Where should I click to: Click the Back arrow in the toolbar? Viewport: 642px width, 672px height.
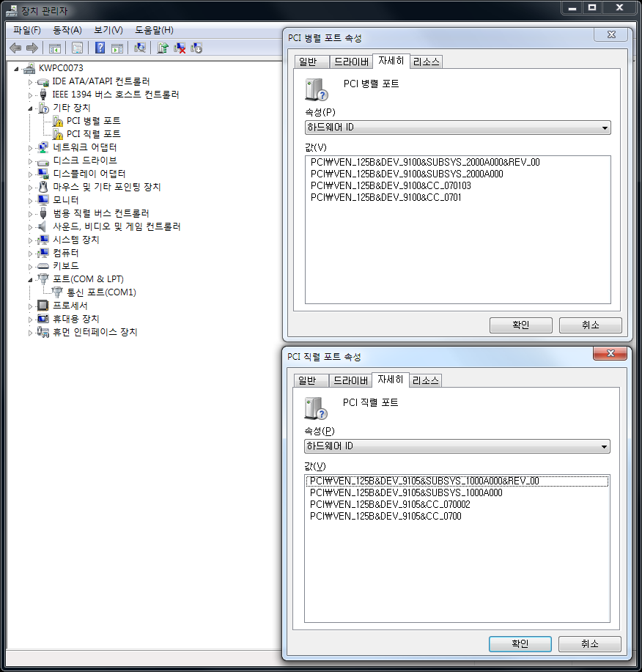[x=15, y=48]
